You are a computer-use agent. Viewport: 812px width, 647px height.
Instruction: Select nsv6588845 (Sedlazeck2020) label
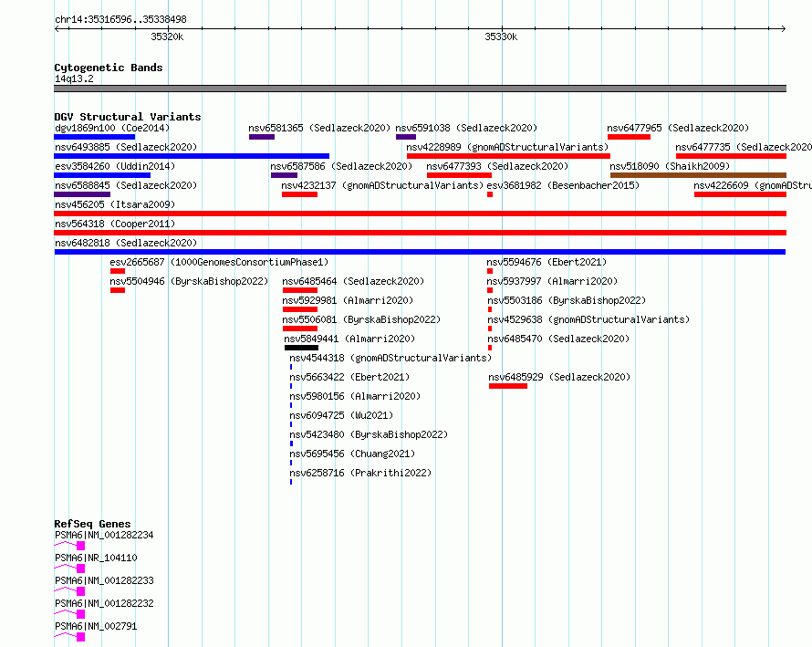[126, 185]
